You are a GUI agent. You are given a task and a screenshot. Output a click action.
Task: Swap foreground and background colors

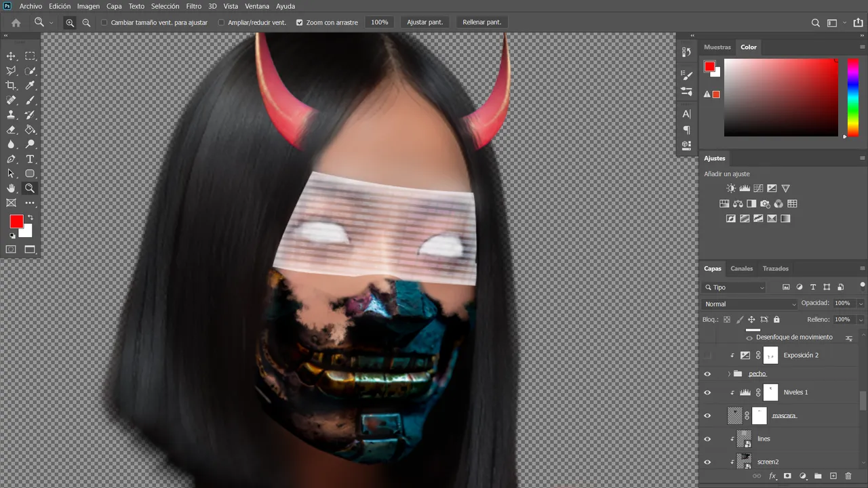pyautogui.click(x=30, y=218)
